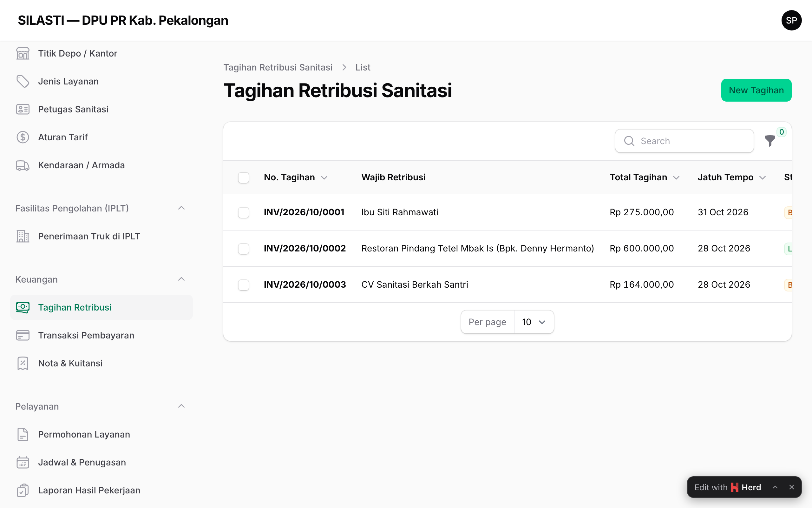Open Aturan Tarif menu item
Viewport: 812px width, 508px height.
[101, 137]
